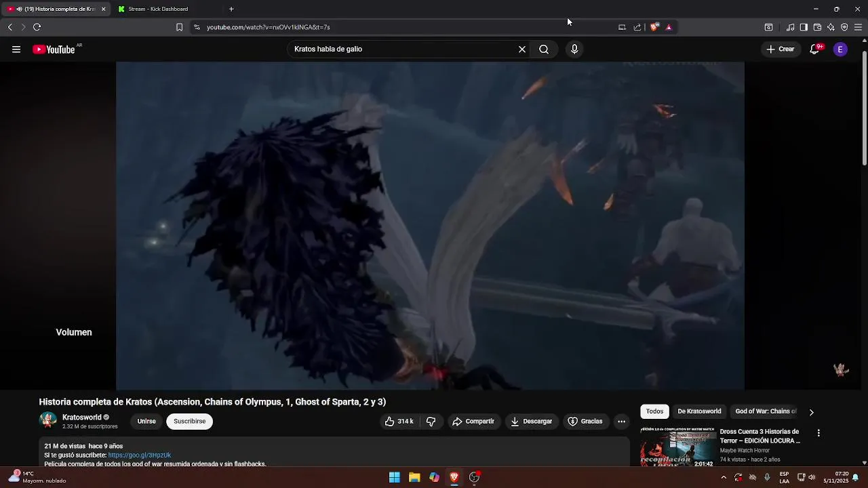Image resolution: width=868 pixels, height=488 pixels.
Task: Bookmark this page in the address bar
Action: coord(179,27)
